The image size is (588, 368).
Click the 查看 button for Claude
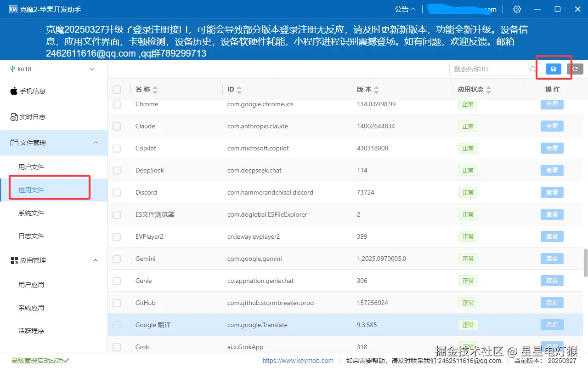(552, 126)
